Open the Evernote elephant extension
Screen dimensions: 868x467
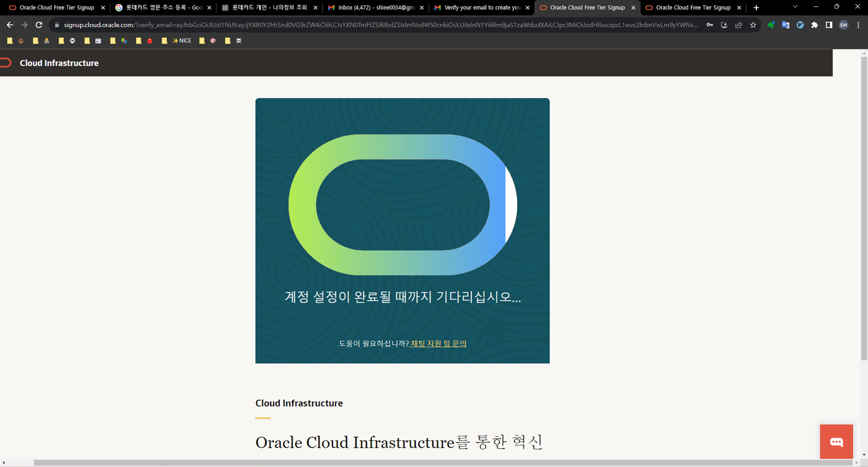(x=771, y=25)
